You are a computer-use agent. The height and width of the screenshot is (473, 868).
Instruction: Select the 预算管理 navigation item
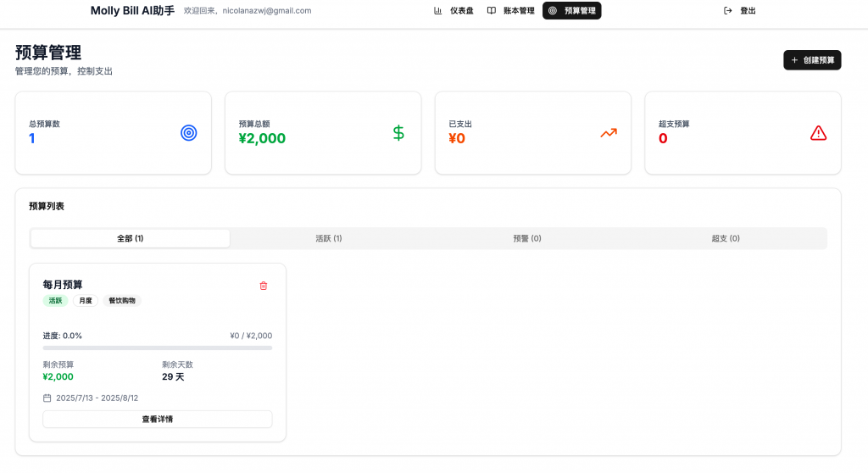[x=572, y=11]
